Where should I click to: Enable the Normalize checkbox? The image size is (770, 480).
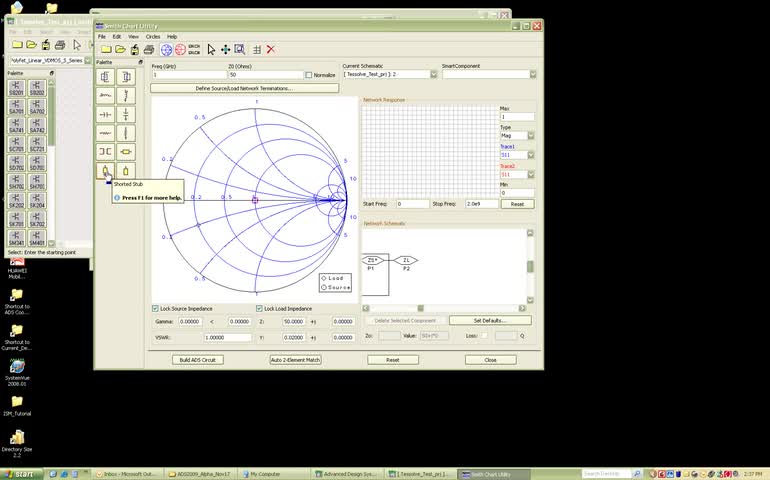click(x=309, y=75)
